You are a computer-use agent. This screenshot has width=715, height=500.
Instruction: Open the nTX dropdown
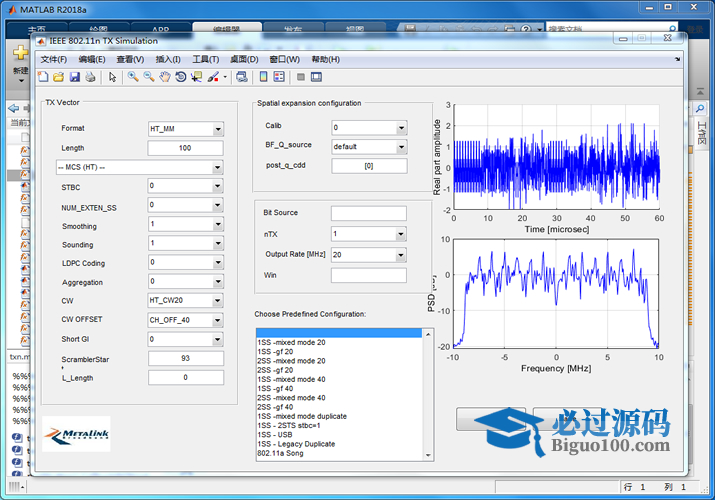pos(368,234)
